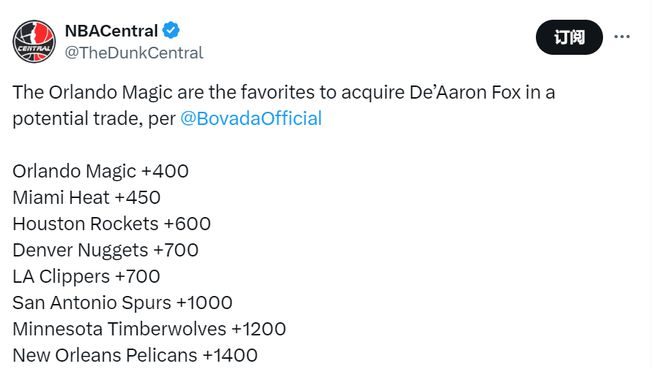The height and width of the screenshot is (369, 660).
Task: Select the "Houston Rockets +600" line
Action: point(112,224)
